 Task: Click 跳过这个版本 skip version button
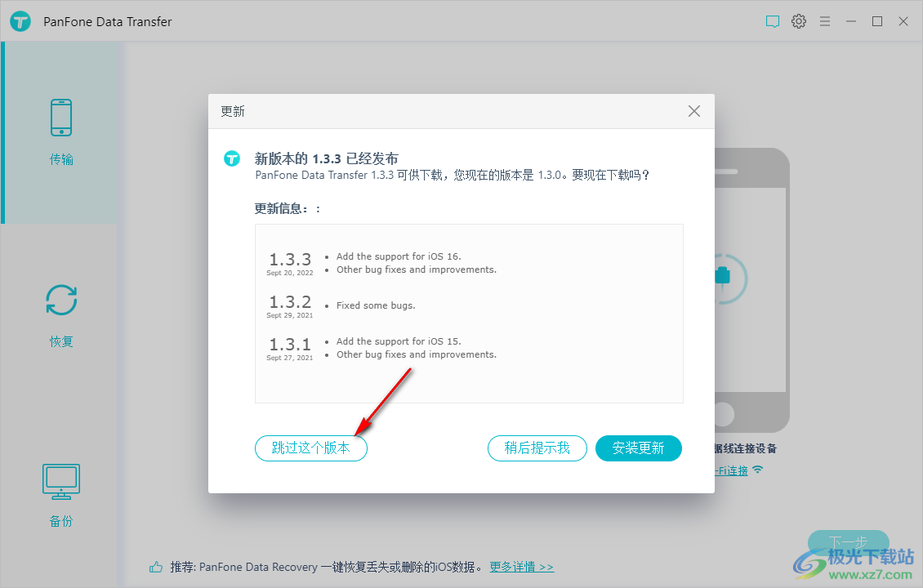(x=311, y=448)
